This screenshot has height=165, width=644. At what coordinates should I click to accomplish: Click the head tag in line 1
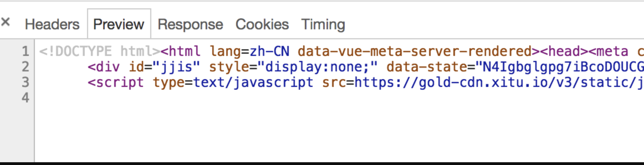pyautogui.click(x=564, y=51)
